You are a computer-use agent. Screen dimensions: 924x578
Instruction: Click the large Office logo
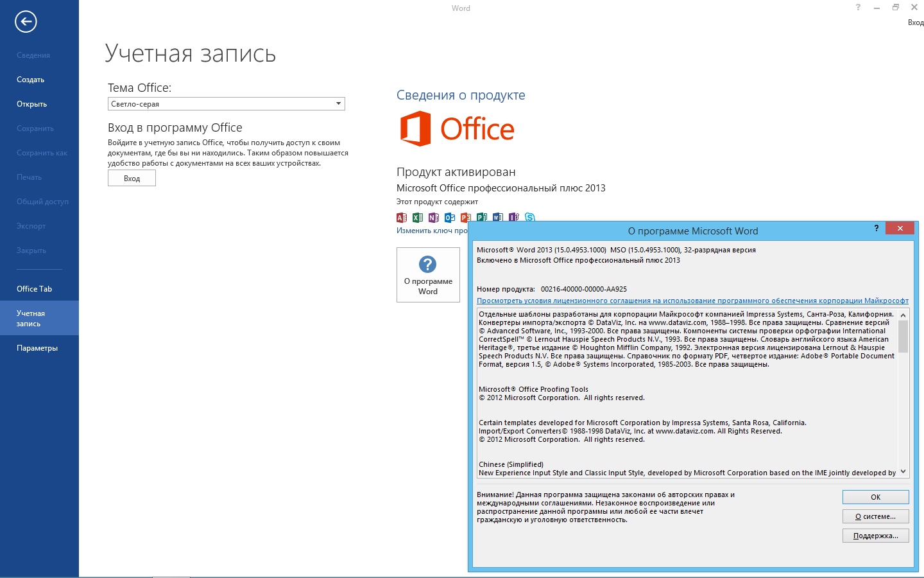[458, 128]
